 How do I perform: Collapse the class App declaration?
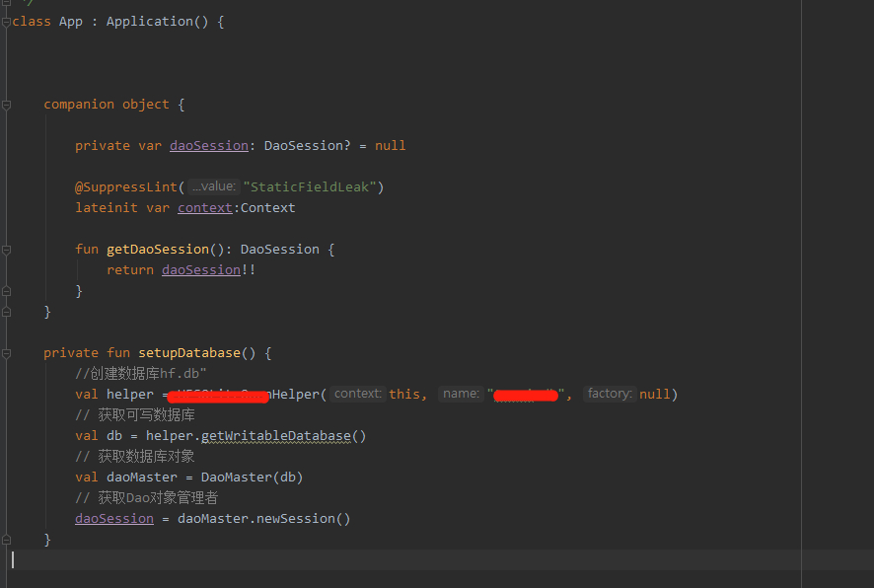click(7, 20)
